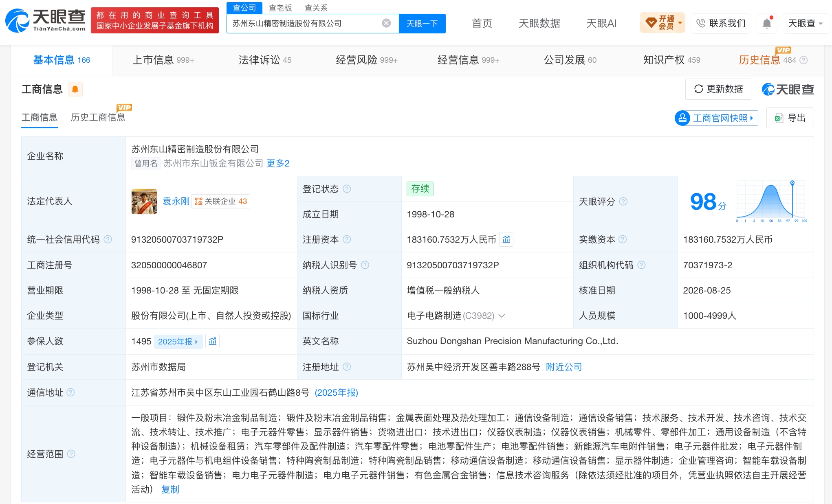The height and width of the screenshot is (504, 832).
Task: Open 联系我们 contact button
Action: click(x=721, y=23)
